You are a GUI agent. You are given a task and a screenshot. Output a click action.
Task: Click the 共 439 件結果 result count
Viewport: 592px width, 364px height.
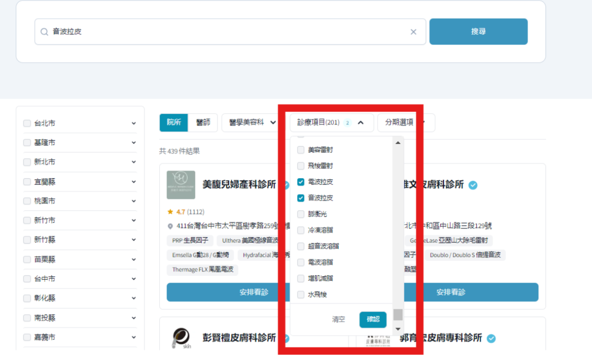tap(179, 151)
